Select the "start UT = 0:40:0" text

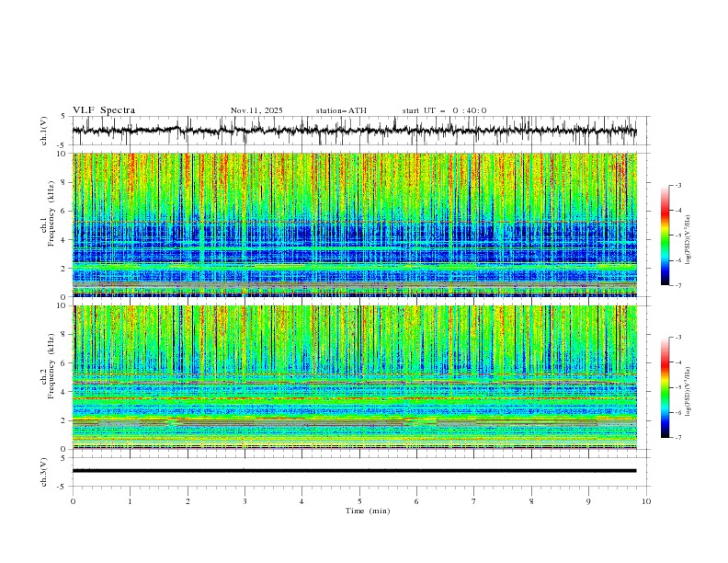444,110
